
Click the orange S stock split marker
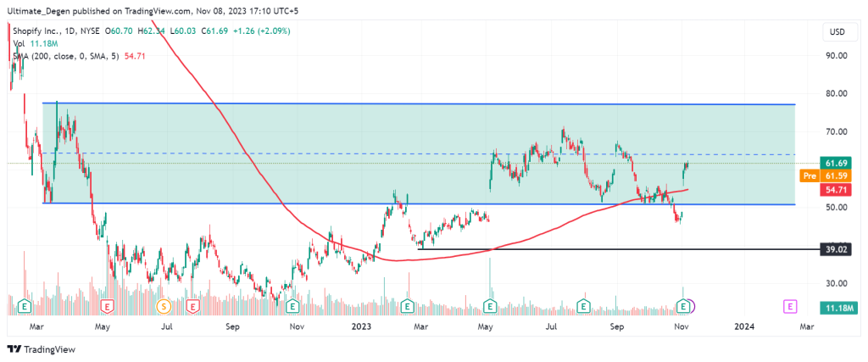(164, 305)
